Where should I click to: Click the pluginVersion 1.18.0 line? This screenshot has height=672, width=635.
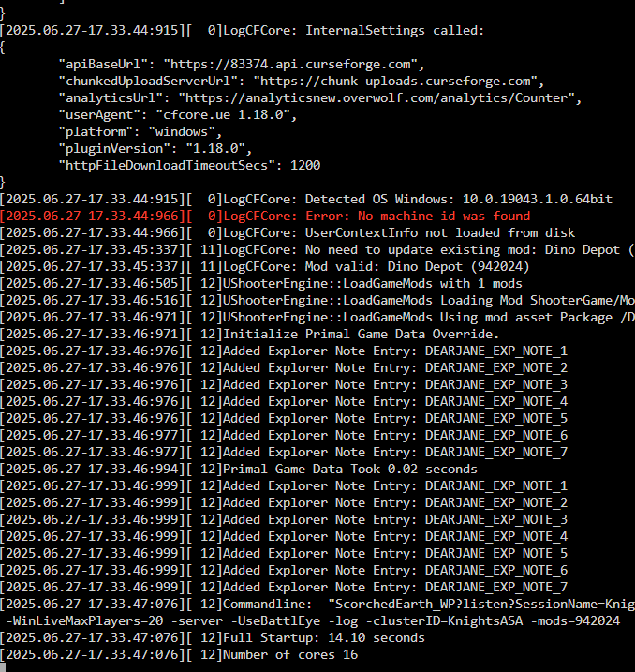[155, 149]
